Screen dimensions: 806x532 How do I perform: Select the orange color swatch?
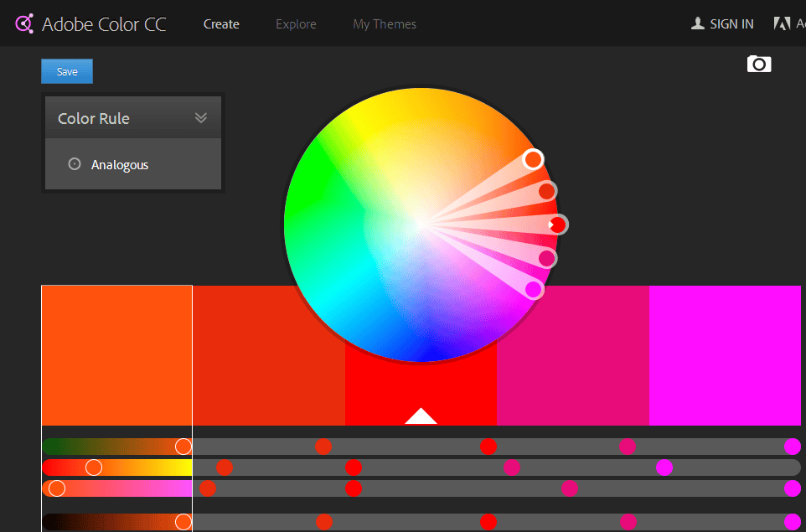click(116, 355)
